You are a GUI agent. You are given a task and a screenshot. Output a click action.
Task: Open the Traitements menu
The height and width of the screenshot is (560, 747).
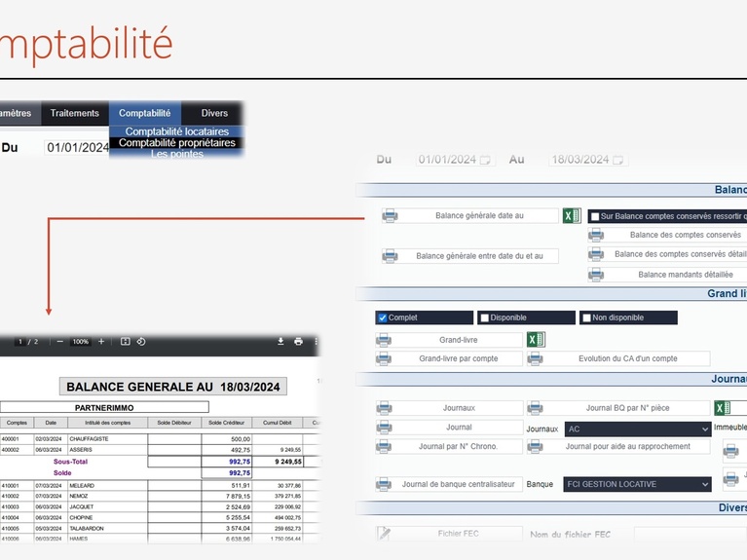[x=75, y=113]
